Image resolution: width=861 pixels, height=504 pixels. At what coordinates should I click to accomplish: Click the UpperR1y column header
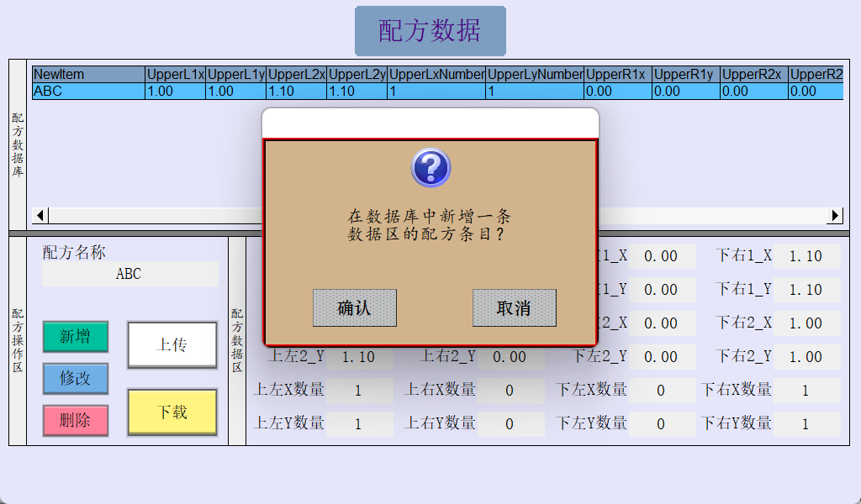[684, 75]
